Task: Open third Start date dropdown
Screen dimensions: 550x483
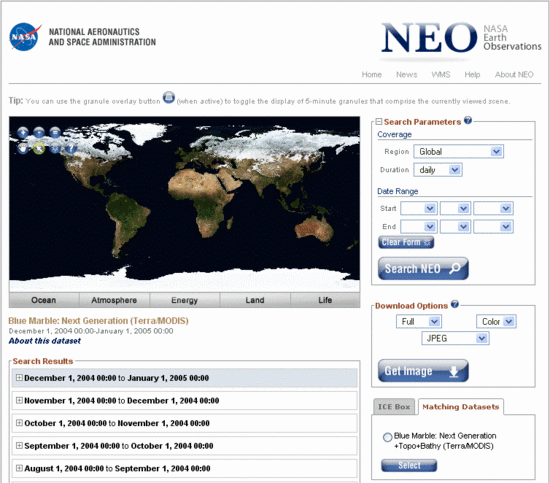Action: coord(493,208)
